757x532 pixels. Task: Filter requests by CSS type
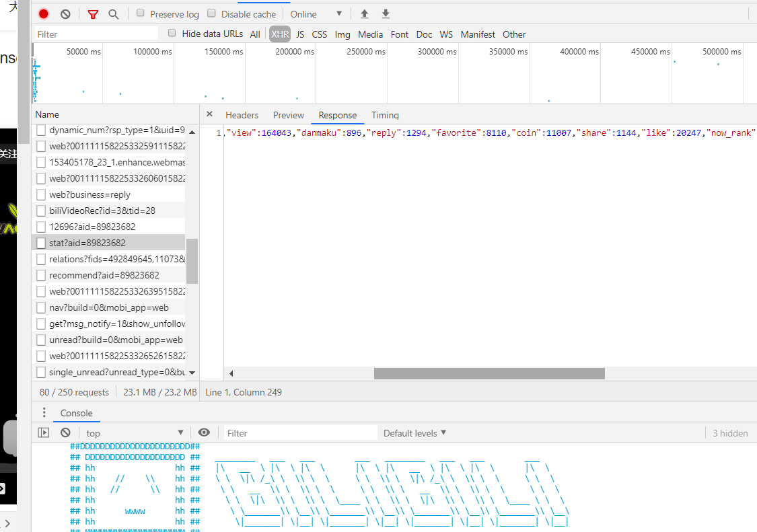320,34
